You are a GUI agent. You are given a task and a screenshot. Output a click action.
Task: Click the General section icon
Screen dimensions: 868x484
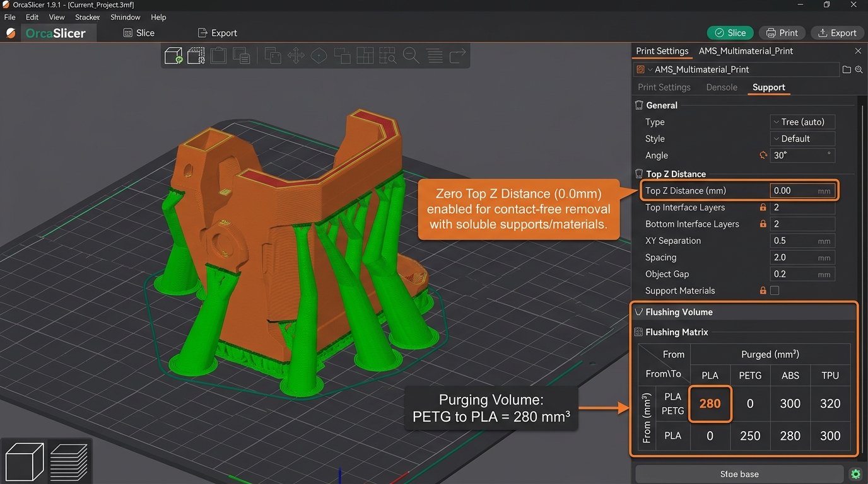[x=639, y=105]
